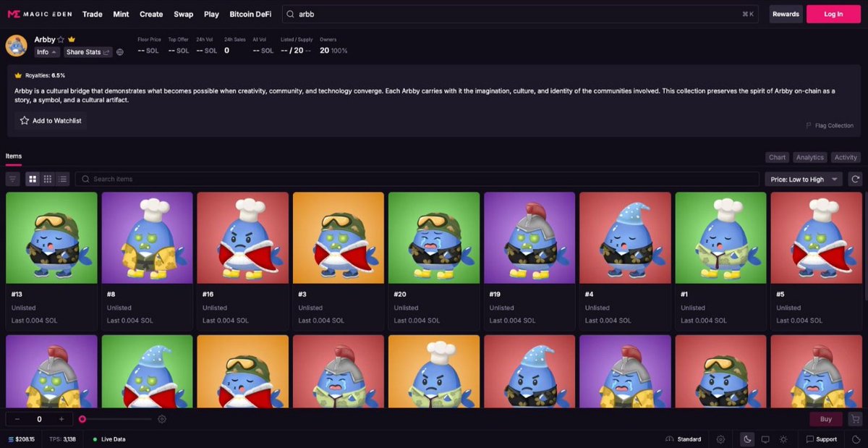Open the Arbby #5 thumbnail
Screen dimensions: 868x448
[816, 237]
